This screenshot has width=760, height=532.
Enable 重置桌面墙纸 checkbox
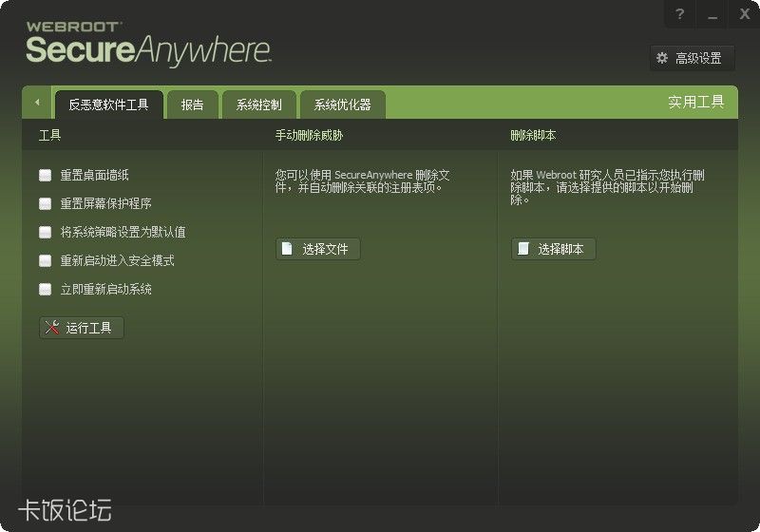coord(45,175)
